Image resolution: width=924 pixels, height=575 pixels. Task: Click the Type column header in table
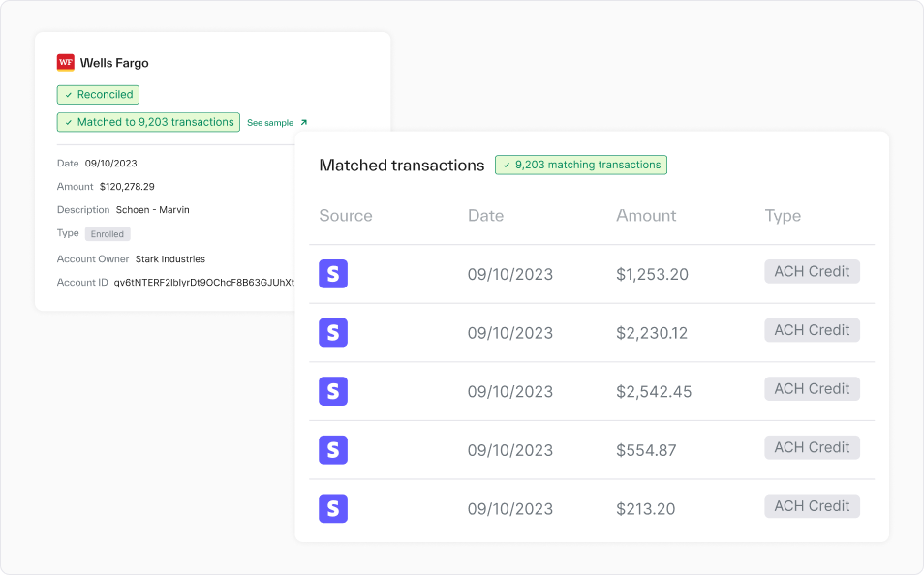pos(783,216)
